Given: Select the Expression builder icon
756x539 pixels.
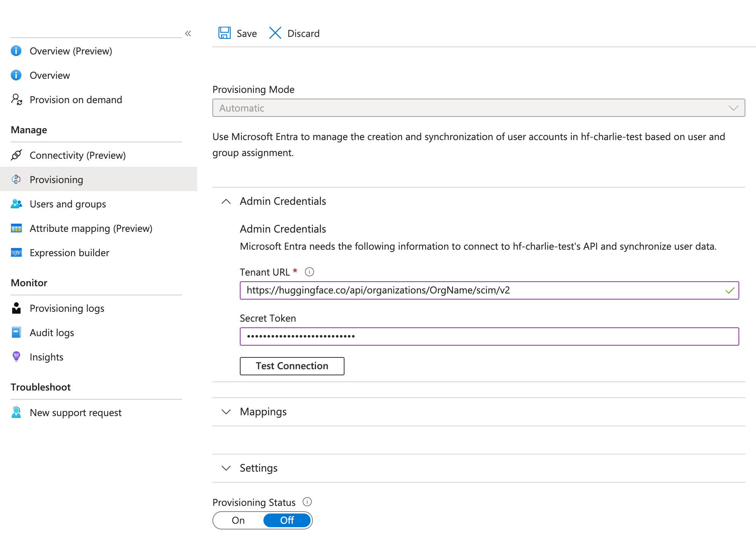Looking at the screenshot, I should click(x=16, y=252).
